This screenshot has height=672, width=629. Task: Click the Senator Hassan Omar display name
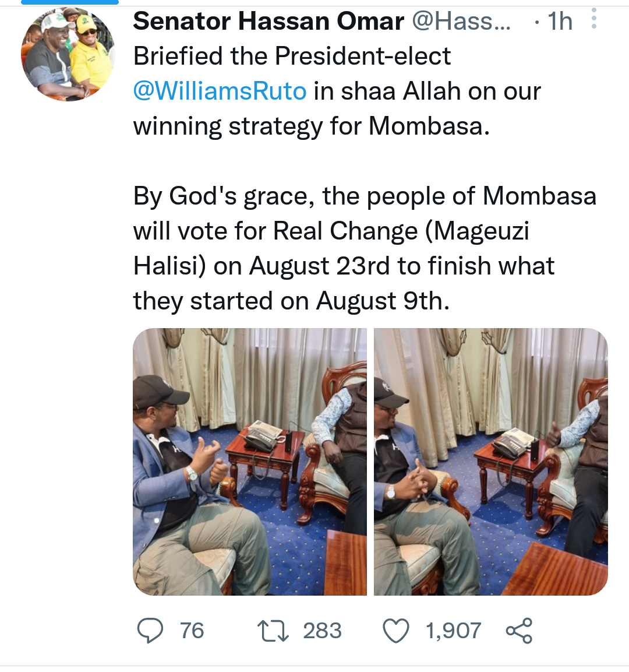(268, 22)
